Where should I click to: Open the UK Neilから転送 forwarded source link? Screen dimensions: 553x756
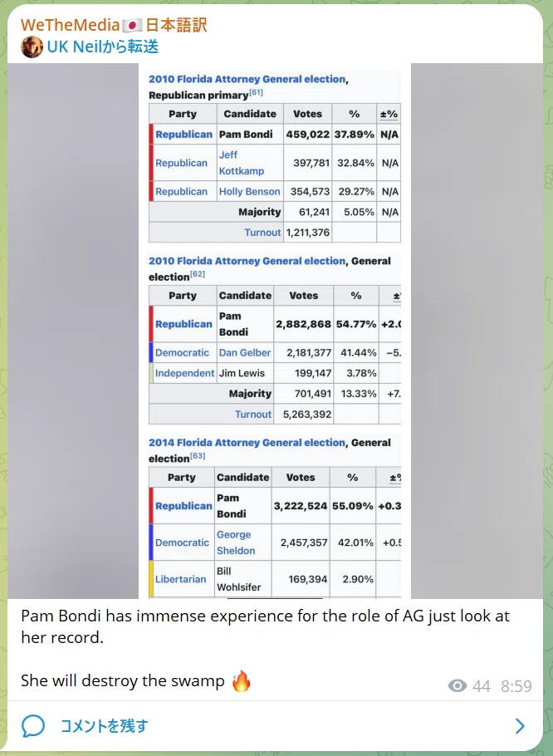coord(103,47)
